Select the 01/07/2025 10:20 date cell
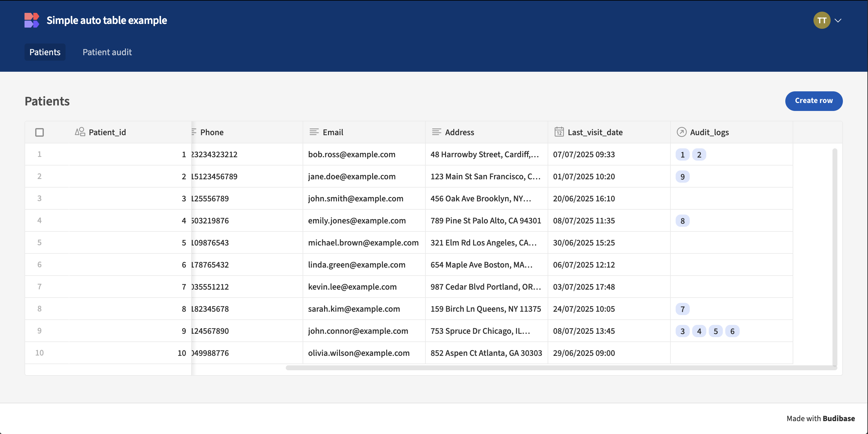This screenshot has height=434, width=868. tap(609, 176)
